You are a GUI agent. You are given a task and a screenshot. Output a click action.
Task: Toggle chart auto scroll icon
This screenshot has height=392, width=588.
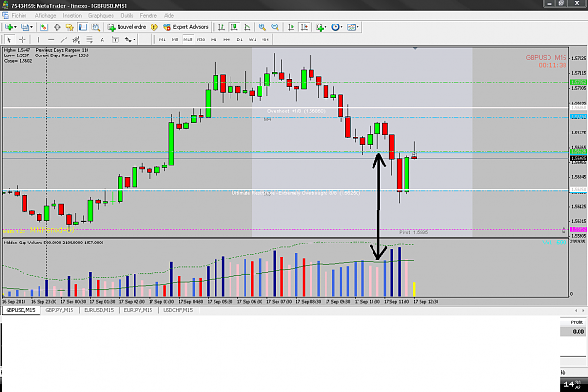(x=292, y=27)
